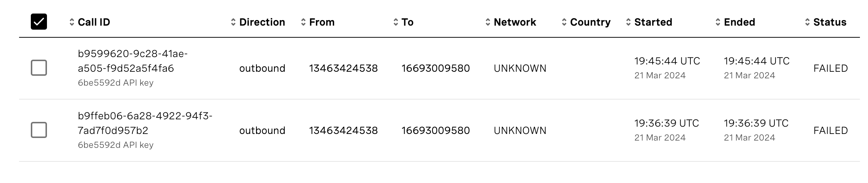The image size is (868, 183).
Task: Open call ID b9599620-9c28-41ae-a505-f9d52a5f4fa6
Action: pyautogui.click(x=132, y=61)
